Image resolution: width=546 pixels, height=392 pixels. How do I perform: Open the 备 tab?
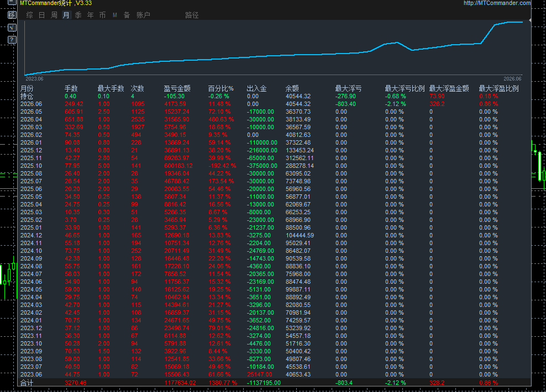pyautogui.click(x=127, y=15)
